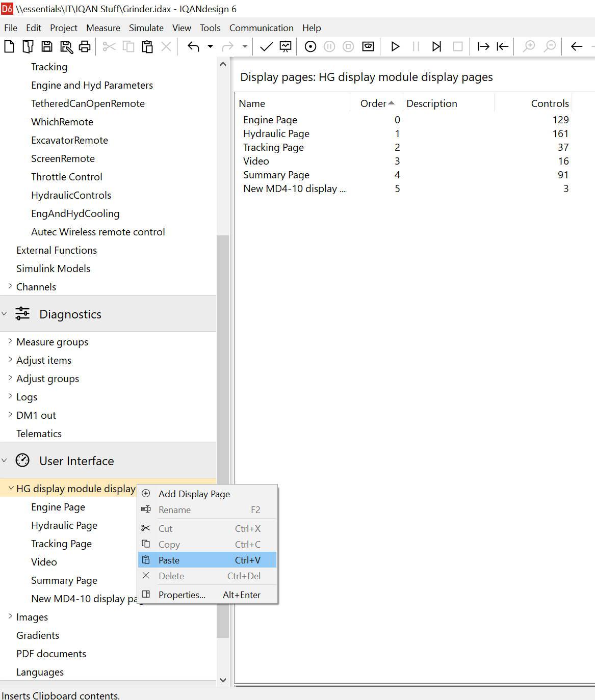Sort the table by the Name column header
This screenshot has height=700, width=595.
tap(293, 103)
